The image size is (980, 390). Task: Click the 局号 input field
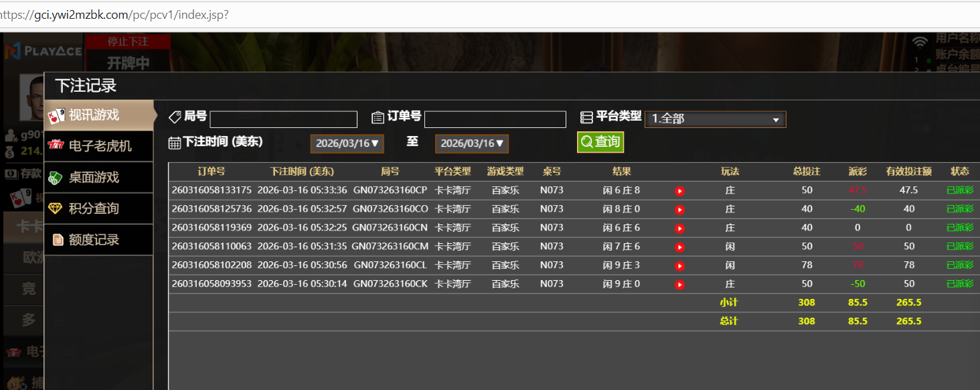pyautogui.click(x=283, y=119)
